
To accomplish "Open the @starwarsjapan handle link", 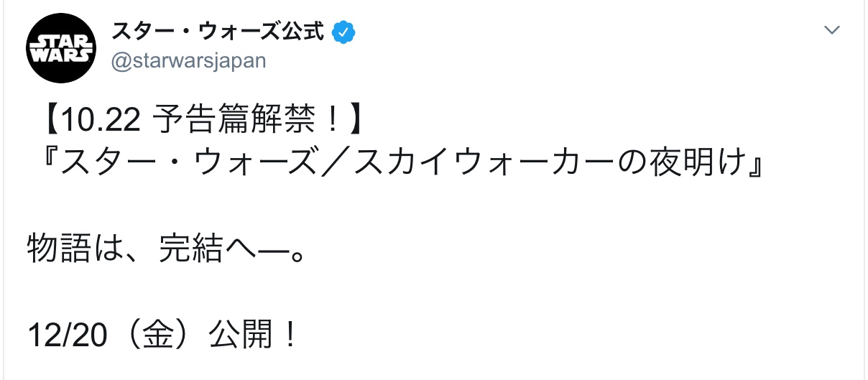I will 188,60.
